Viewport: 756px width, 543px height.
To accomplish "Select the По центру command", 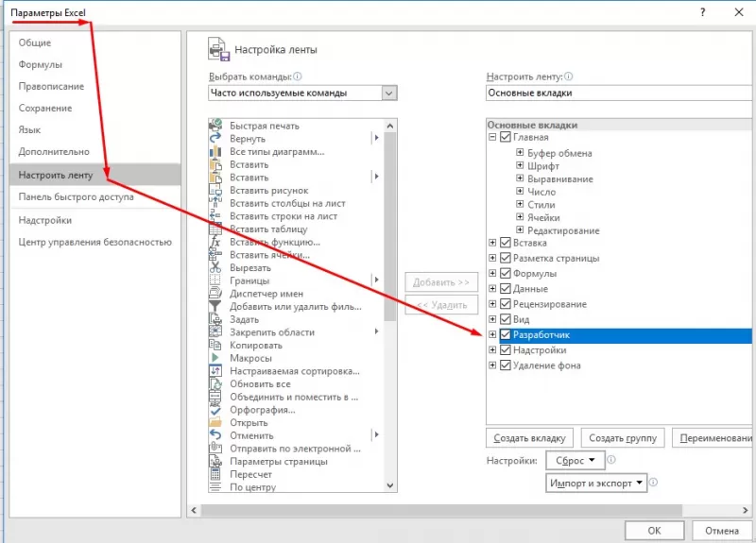I will click(x=252, y=487).
